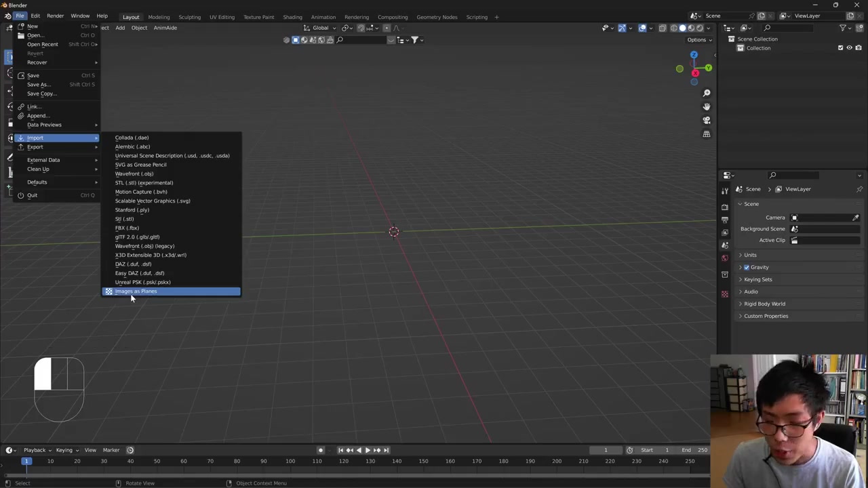Click the Options button in the viewport
This screenshot has width=868, height=488.
point(698,40)
